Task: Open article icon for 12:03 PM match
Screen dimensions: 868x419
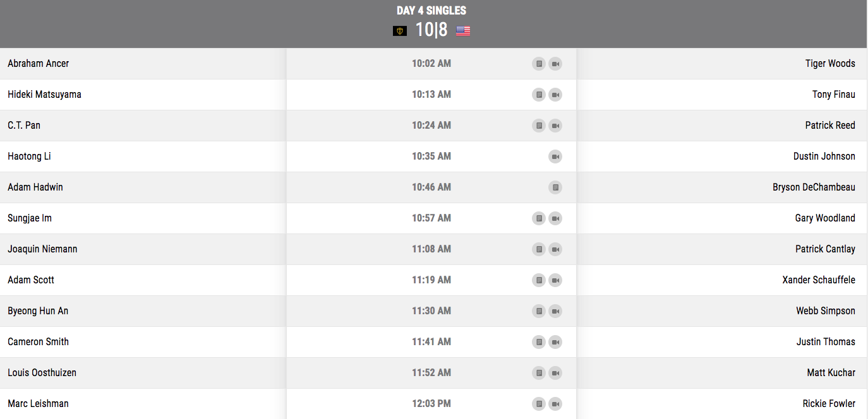Action: point(539,404)
